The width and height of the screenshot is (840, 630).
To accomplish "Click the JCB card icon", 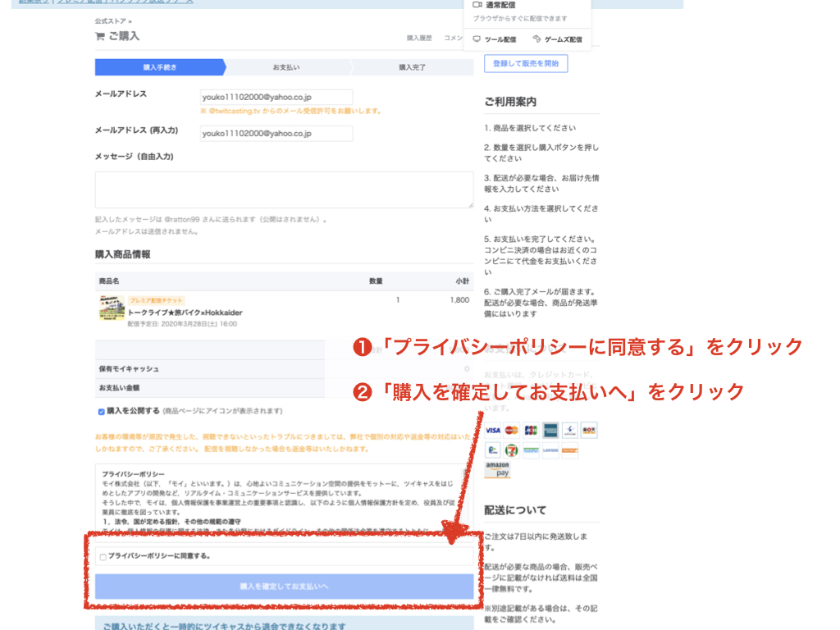I will tap(531, 430).
